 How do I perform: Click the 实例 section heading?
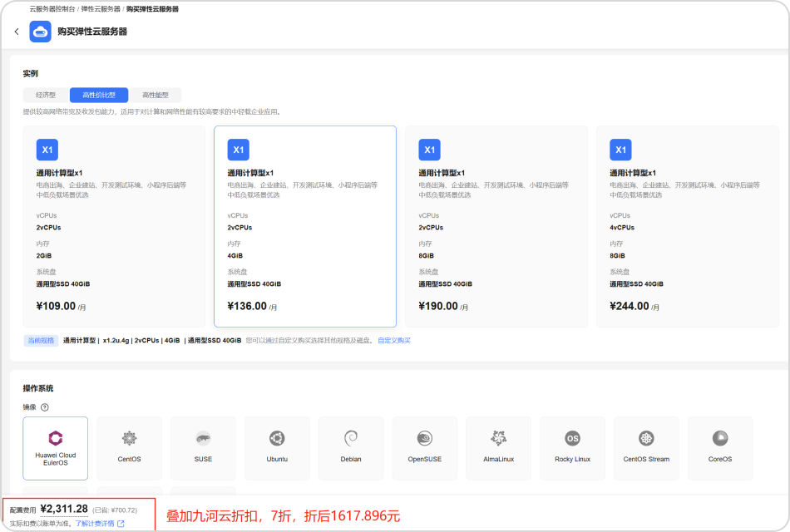click(x=30, y=73)
